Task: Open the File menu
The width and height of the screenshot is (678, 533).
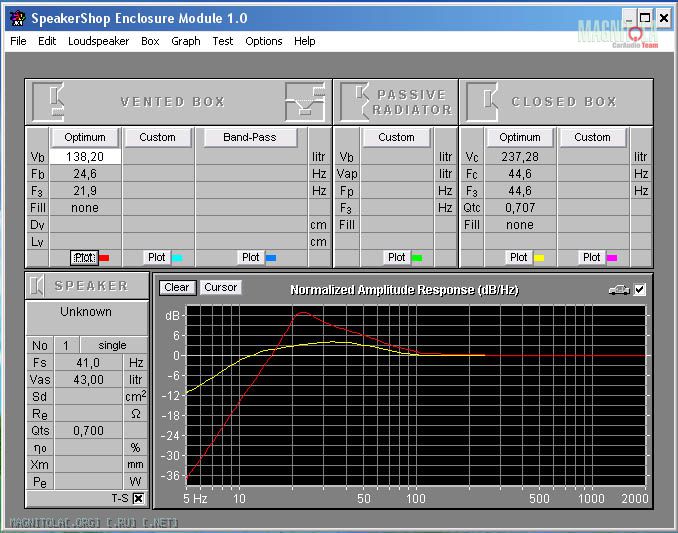Action: coord(18,41)
